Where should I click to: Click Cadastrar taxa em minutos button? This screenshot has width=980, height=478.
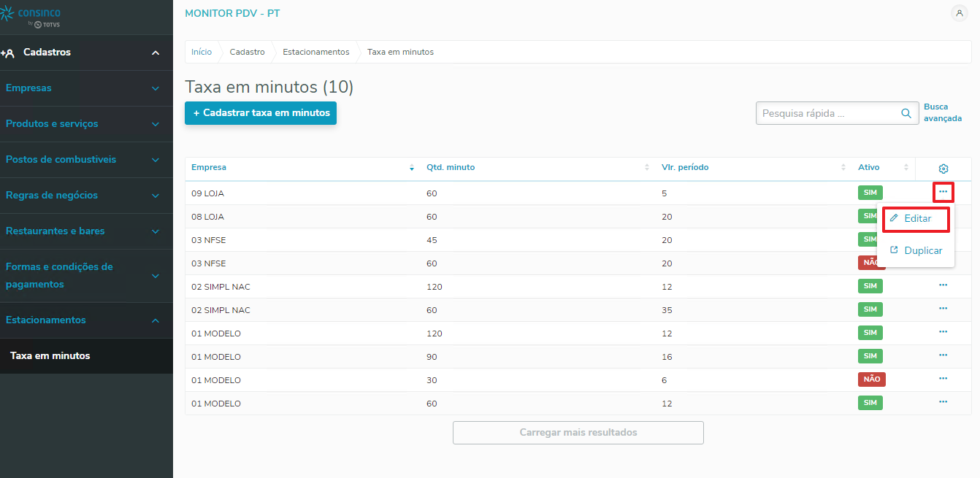pyautogui.click(x=261, y=113)
